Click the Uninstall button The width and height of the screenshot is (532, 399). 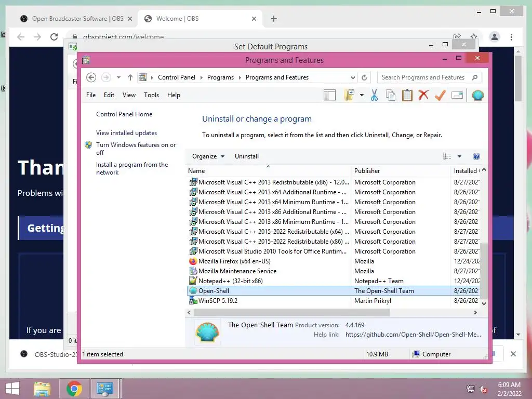coord(247,156)
